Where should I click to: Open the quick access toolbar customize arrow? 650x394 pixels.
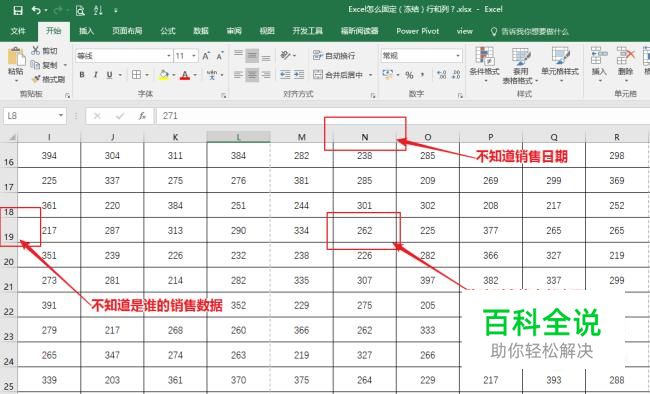click(116, 10)
